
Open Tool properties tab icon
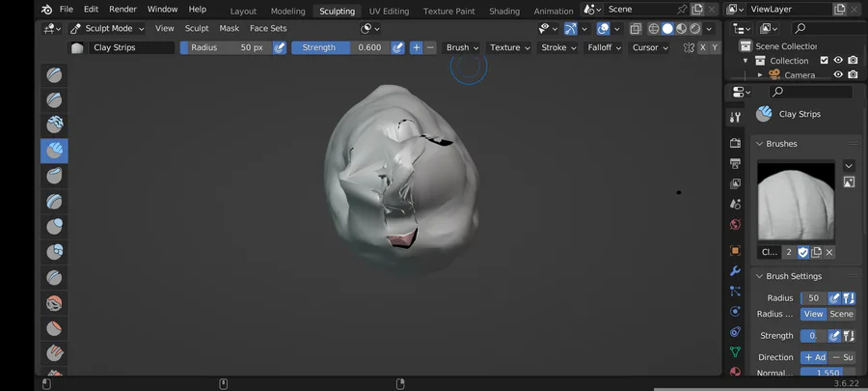(x=735, y=117)
